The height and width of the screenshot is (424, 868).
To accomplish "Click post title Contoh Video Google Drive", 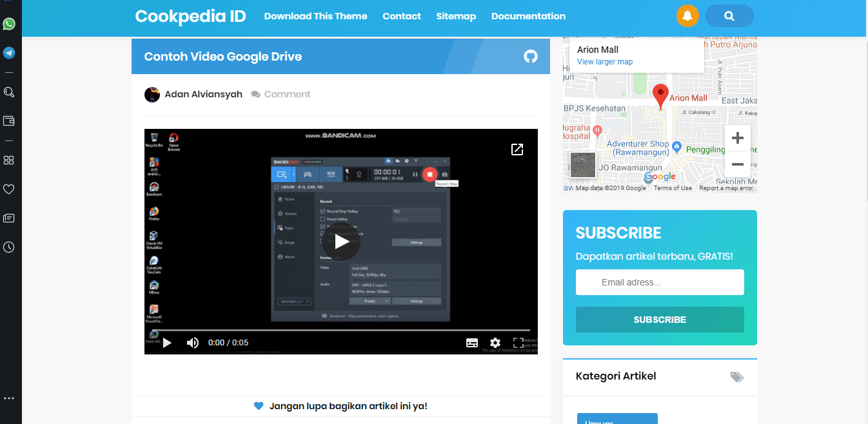I will [223, 57].
